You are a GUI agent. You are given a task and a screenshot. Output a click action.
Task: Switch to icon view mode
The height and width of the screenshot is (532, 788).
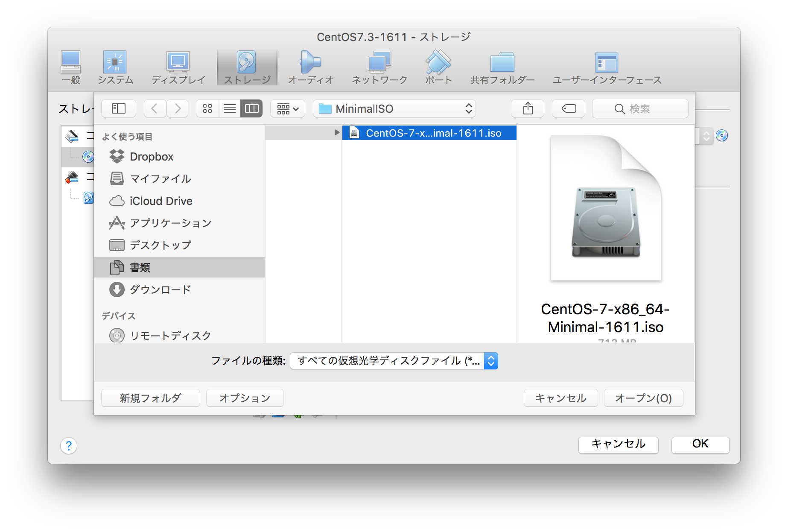[x=207, y=108]
